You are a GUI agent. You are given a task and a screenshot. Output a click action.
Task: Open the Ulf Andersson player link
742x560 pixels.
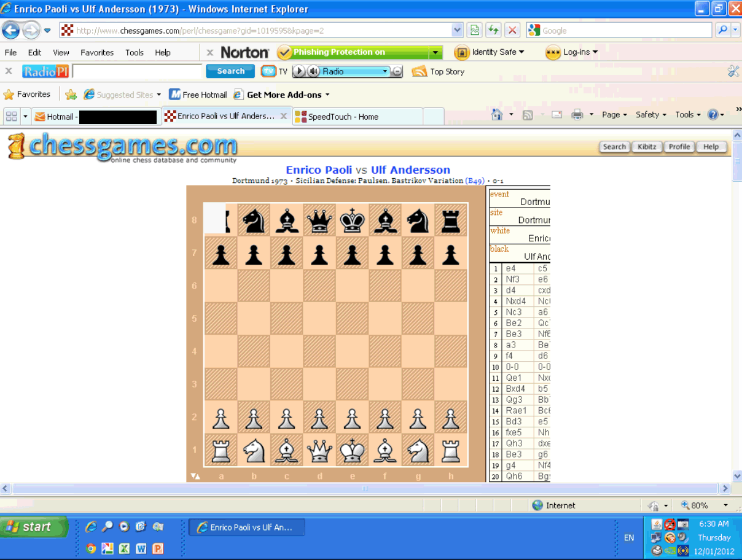coord(410,170)
